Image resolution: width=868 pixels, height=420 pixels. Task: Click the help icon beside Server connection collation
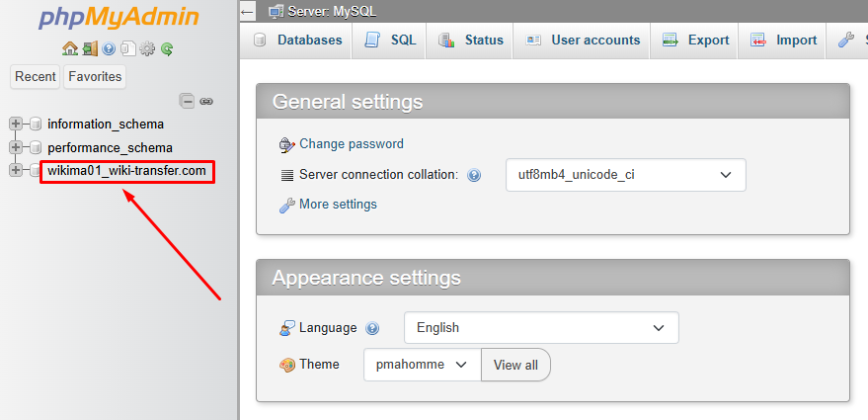474,176
